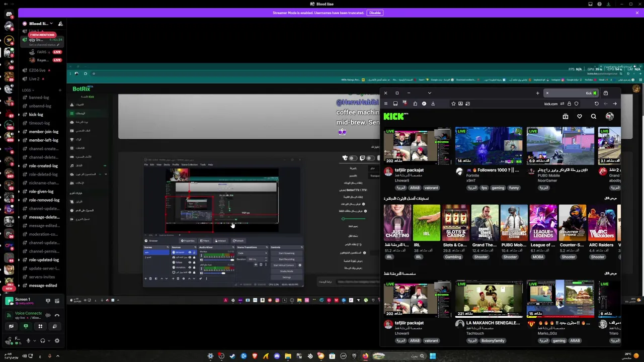
Task: Click the 7 NEW MENTIONS badge
Action: (42, 35)
